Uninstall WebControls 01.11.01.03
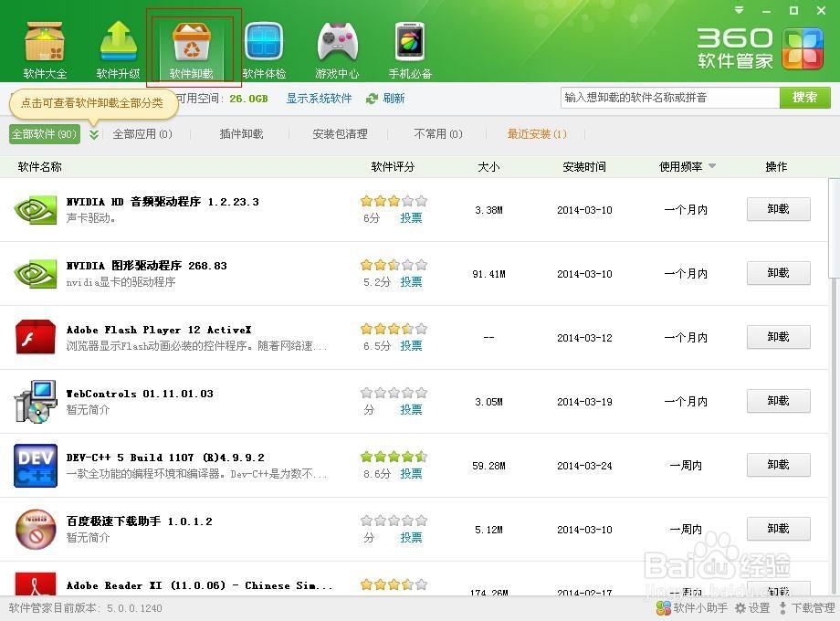 pos(779,401)
